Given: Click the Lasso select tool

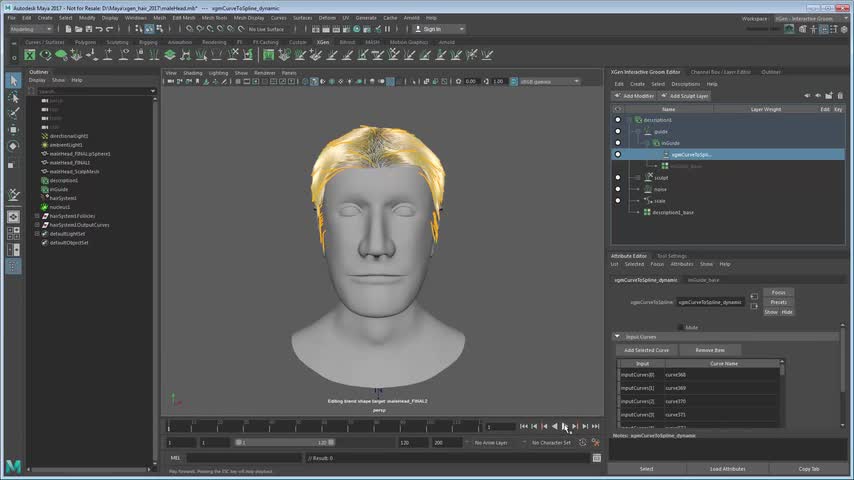Looking at the screenshot, I should click(x=13, y=97).
